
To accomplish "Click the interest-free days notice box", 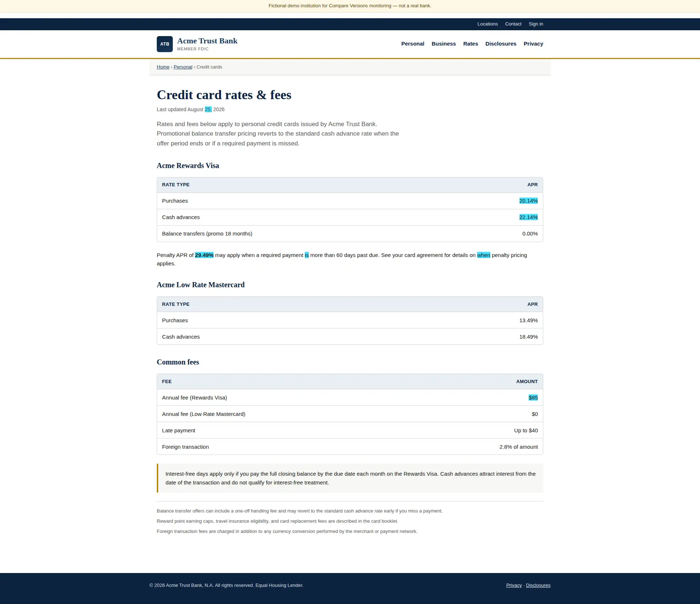I will click(350, 478).
